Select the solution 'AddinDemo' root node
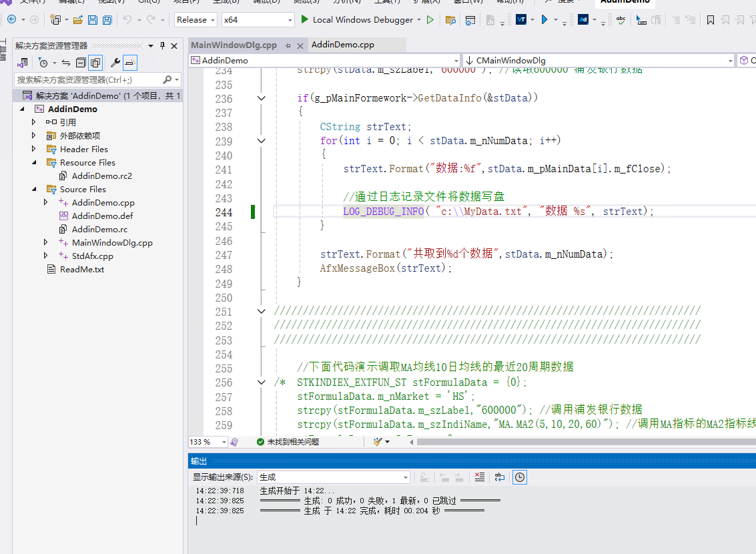Viewport: 756px width, 554px height. (98, 95)
